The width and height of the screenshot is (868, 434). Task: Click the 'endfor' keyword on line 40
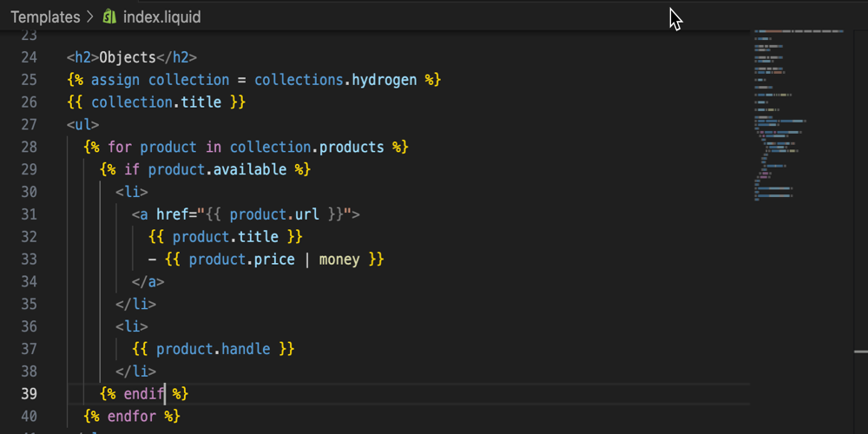(132, 416)
